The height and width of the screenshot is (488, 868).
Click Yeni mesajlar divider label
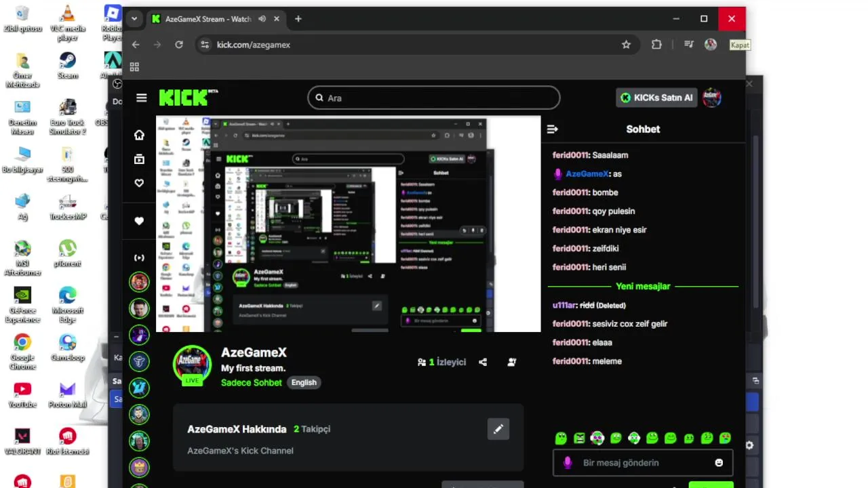point(643,286)
